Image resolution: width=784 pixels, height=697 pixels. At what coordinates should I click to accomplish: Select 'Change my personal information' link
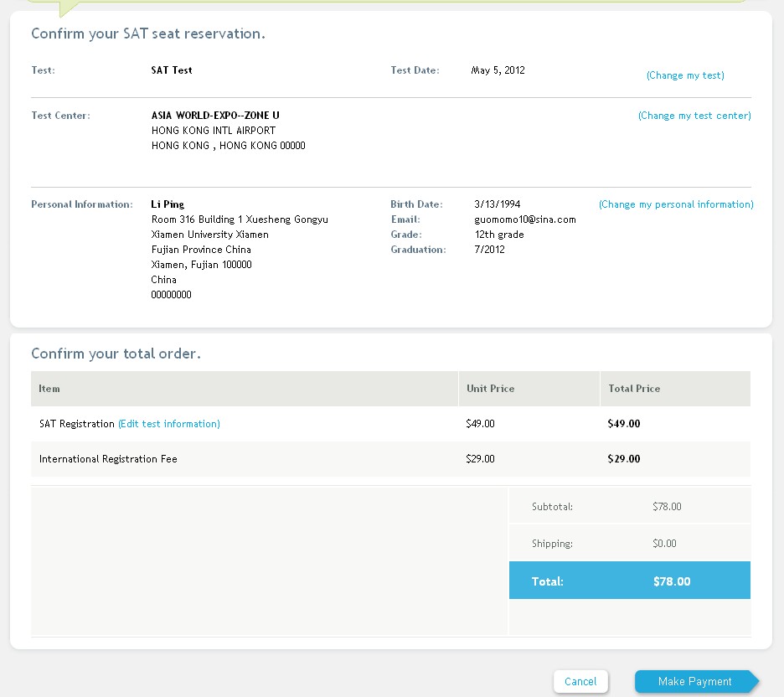coord(675,204)
